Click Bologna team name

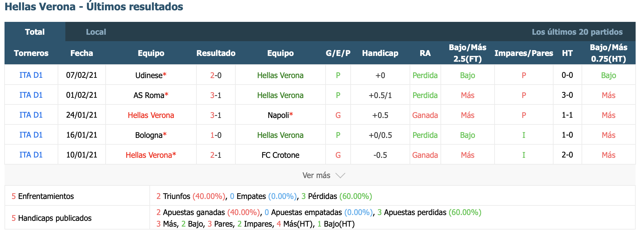tap(149, 135)
